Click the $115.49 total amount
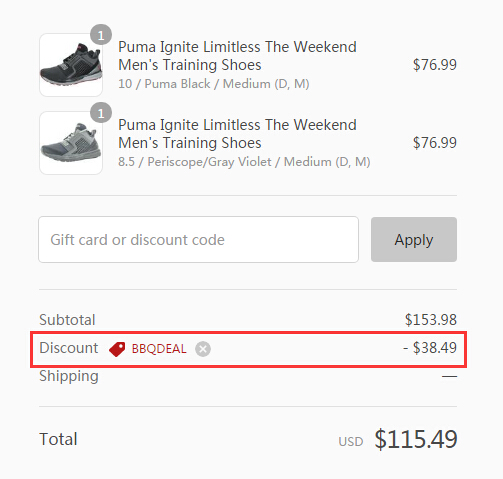This screenshot has width=503, height=479. tap(416, 439)
